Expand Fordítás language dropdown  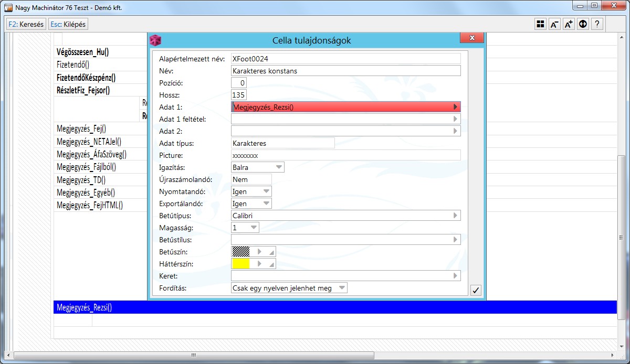pyautogui.click(x=342, y=288)
